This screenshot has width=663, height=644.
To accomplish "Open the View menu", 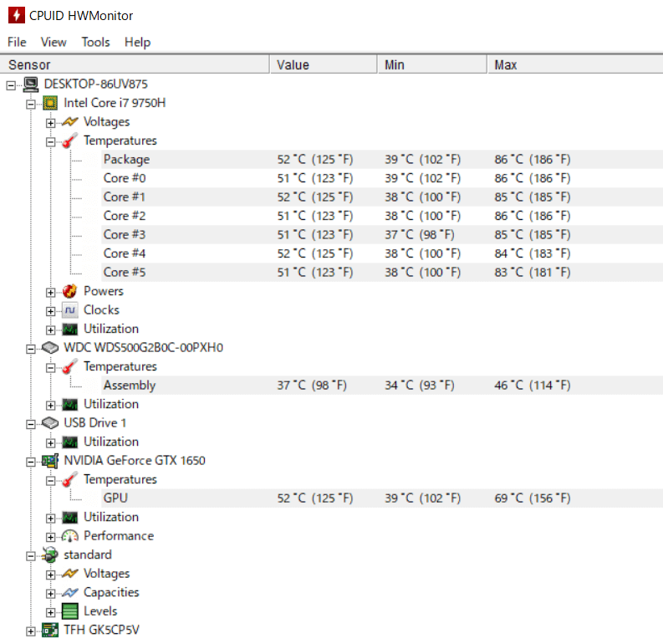I will coord(54,43).
